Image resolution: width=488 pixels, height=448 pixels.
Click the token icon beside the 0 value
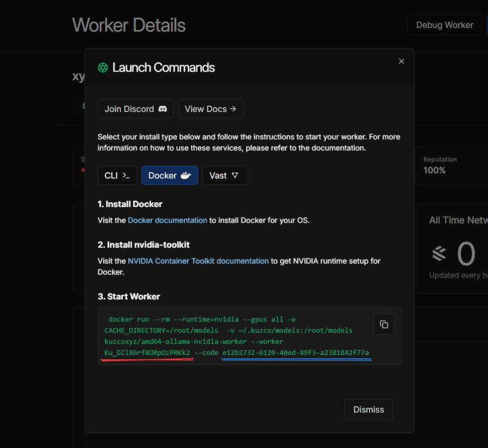(x=439, y=254)
